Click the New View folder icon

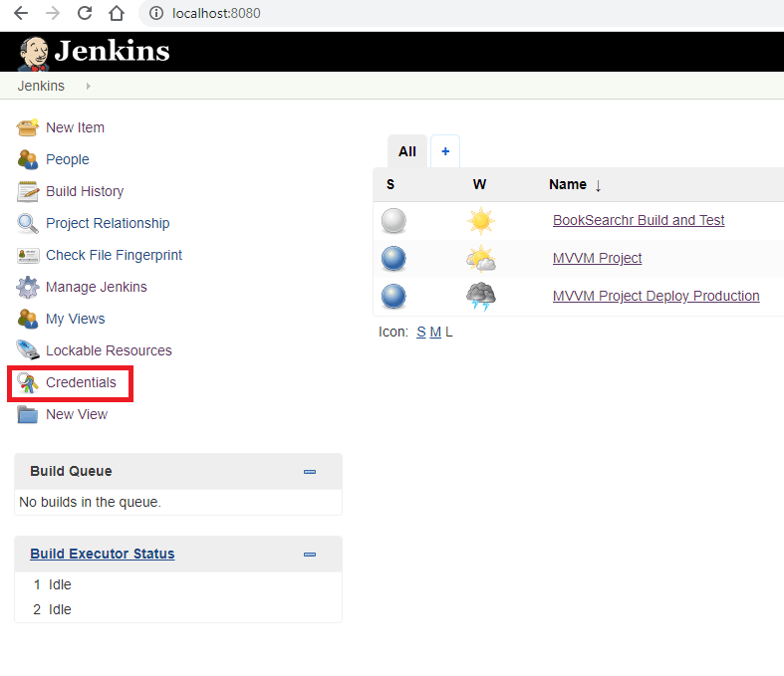coord(28,415)
